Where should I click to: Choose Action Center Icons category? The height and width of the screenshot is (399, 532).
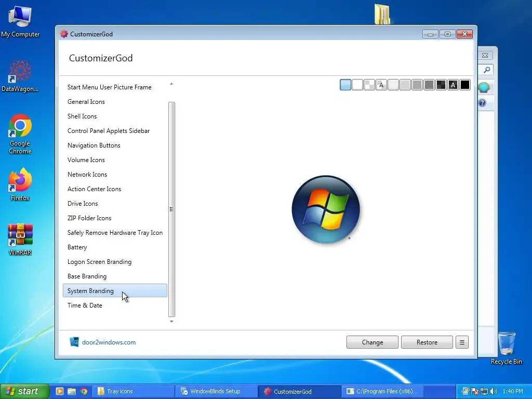115,189
